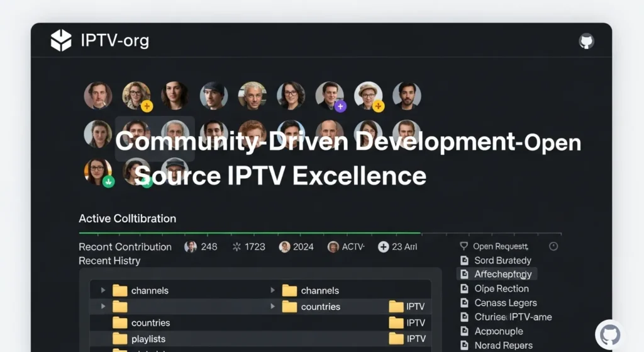Viewport: 644px width, 352px height.
Task: Click the small avatar beside ACTV
Action: tap(333, 247)
